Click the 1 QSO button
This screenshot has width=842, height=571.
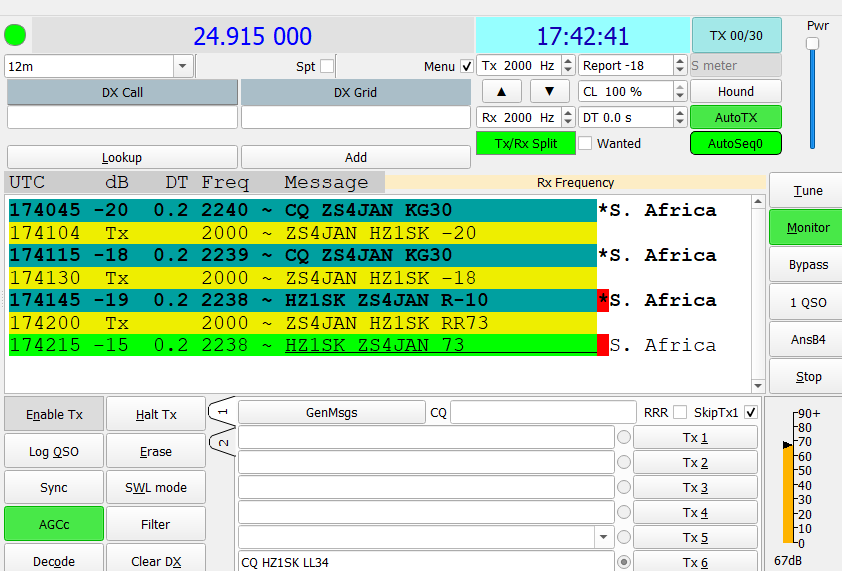click(808, 302)
